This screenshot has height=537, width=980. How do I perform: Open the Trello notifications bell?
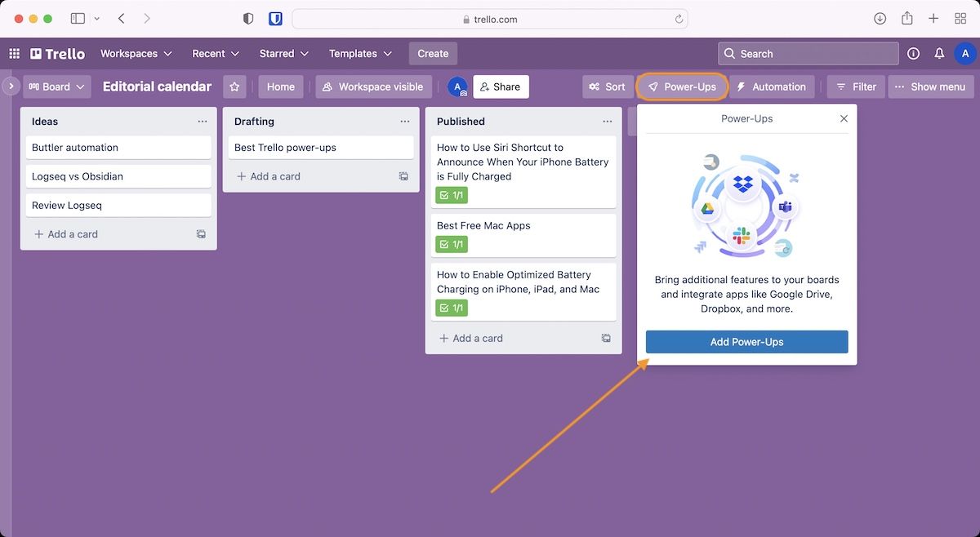(939, 54)
